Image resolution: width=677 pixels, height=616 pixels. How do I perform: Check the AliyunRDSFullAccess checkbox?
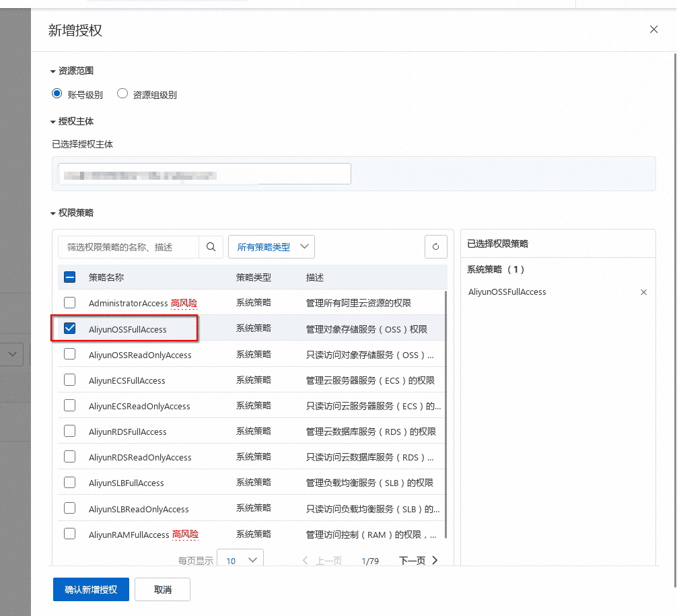[x=69, y=431]
